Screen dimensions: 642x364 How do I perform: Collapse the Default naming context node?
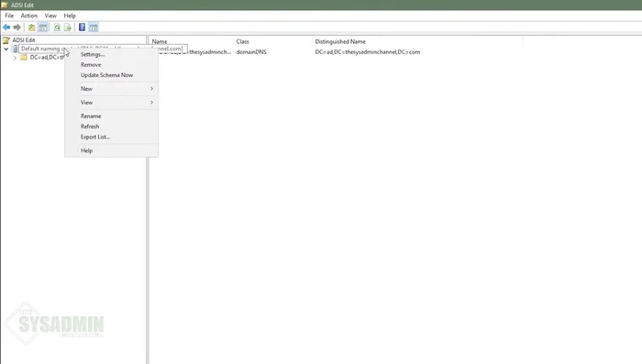click(6, 49)
